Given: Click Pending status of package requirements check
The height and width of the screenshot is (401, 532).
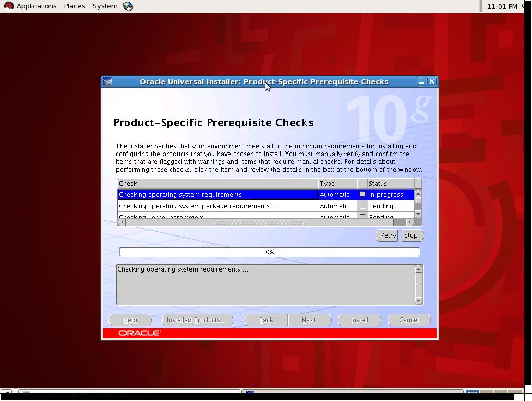Looking at the screenshot, I should (384, 206).
